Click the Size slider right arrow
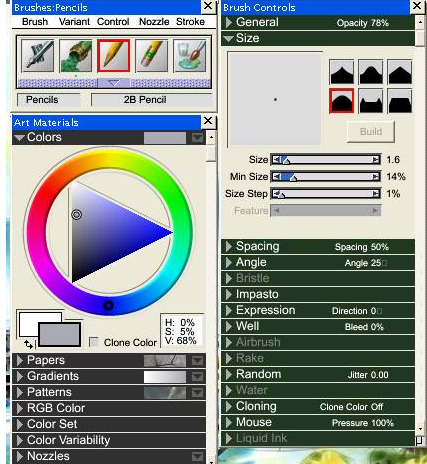The image size is (427, 464). (x=376, y=160)
